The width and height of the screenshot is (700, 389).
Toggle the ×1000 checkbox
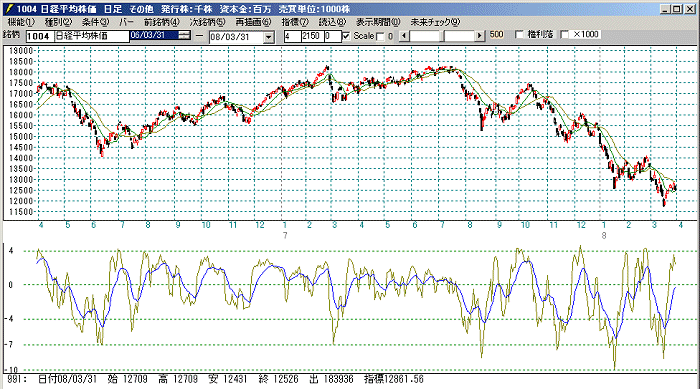tap(564, 34)
